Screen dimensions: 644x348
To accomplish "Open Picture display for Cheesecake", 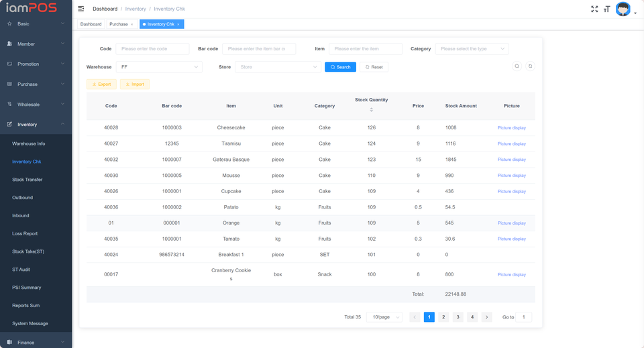I will (511, 127).
